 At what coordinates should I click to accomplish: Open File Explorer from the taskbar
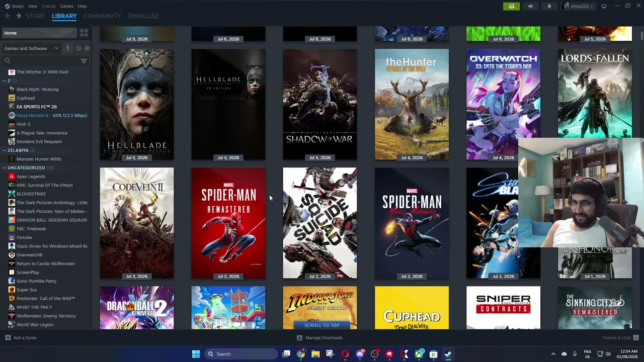[x=315, y=354]
